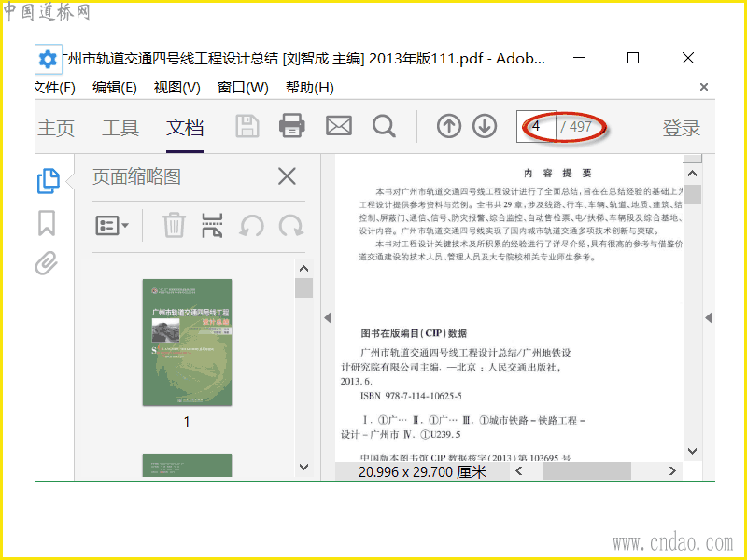Click the 登录 sign-in button
747x560 pixels.
coord(682,128)
